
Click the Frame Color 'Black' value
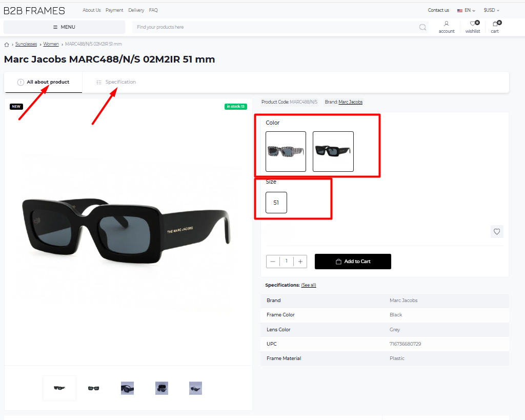coord(396,315)
